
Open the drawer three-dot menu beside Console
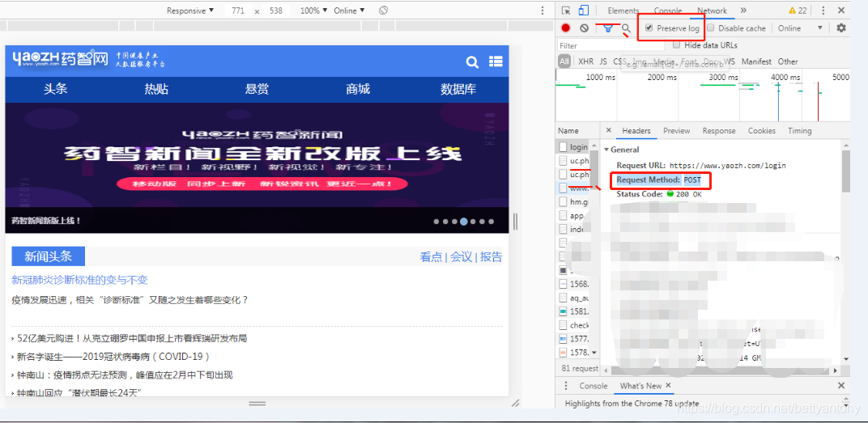566,386
